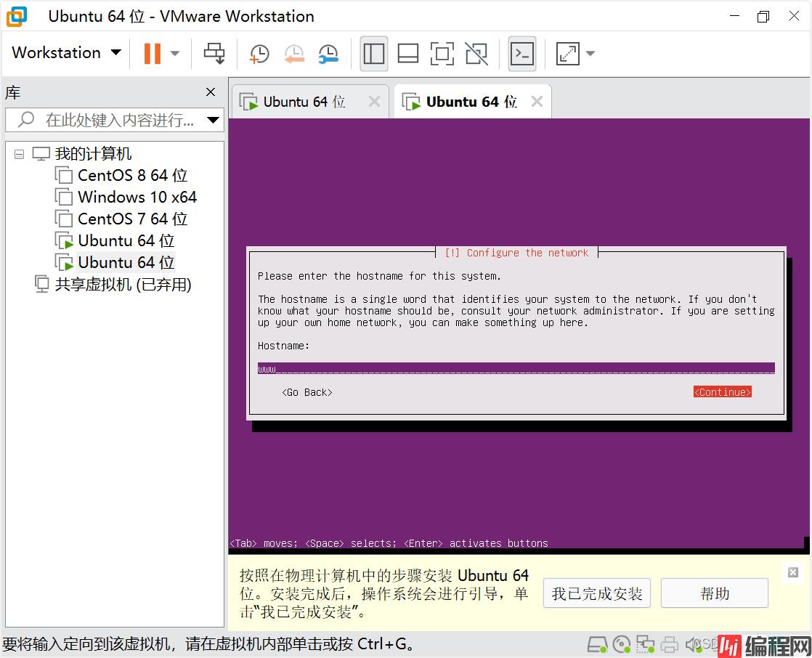Click the send Ctrl+Alt+Del icon
This screenshot has height=658, width=812.
214,53
